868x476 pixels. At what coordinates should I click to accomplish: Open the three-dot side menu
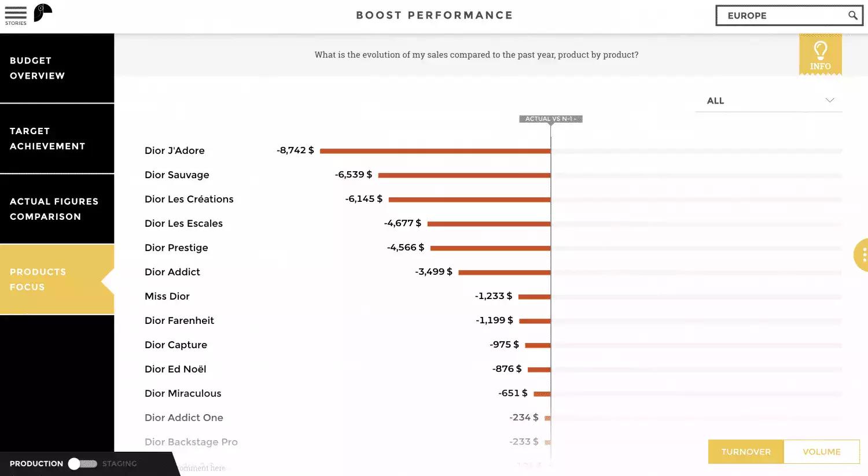click(862, 254)
